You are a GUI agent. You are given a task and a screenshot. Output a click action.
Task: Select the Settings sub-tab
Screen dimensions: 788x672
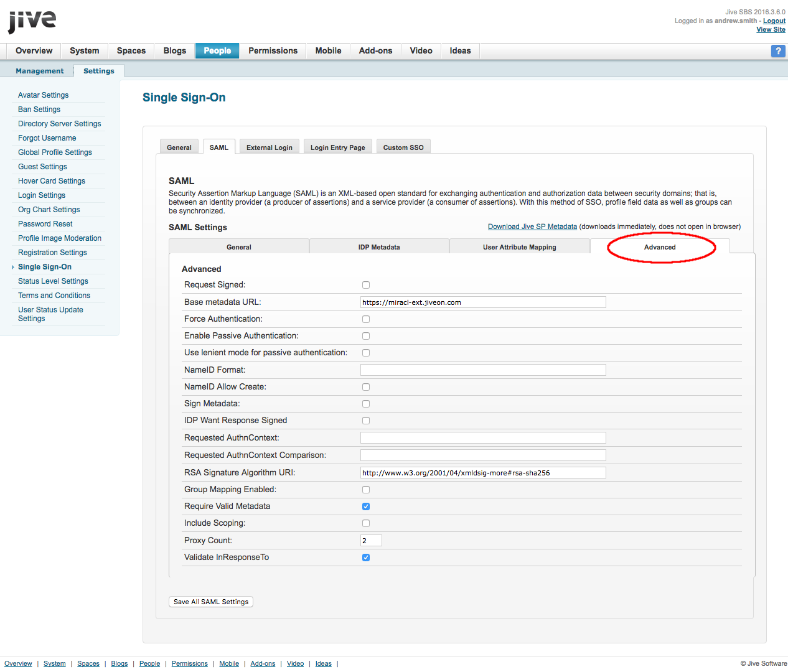(x=98, y=71)
